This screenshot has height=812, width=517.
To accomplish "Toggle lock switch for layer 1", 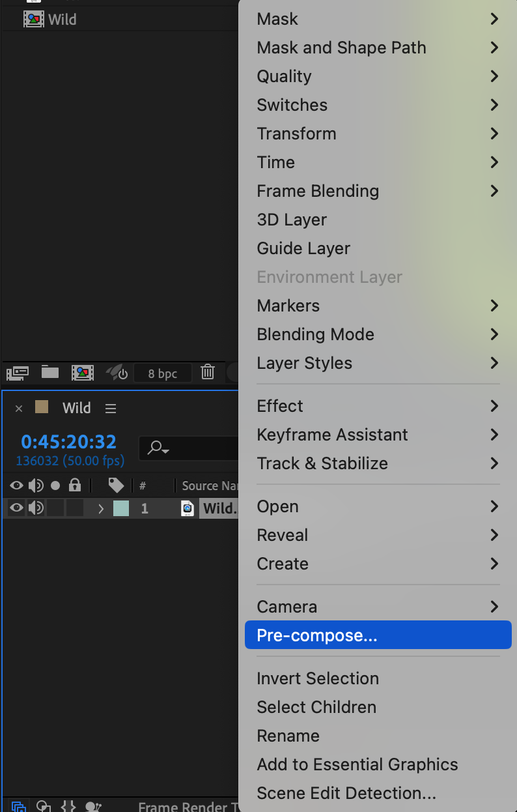I will click(75, 508).
